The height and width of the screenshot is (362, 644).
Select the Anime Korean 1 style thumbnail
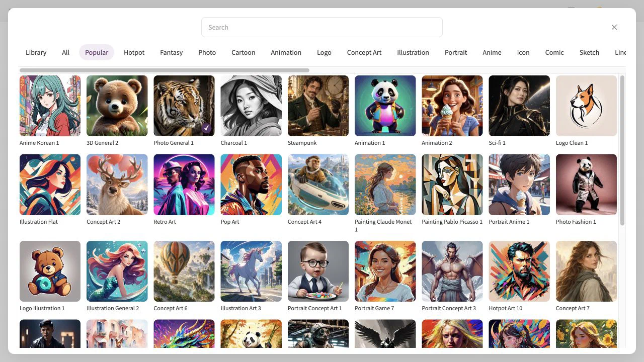[x=50, y=106]
